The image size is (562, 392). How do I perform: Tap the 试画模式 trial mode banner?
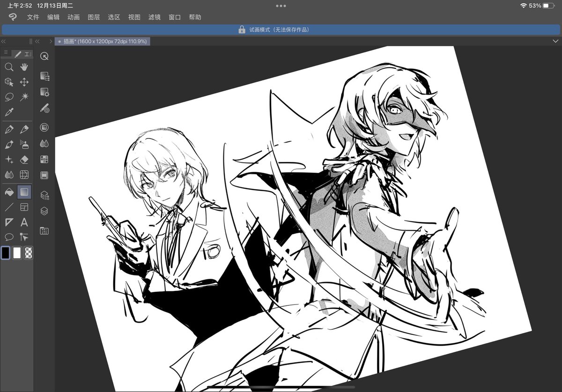click(281, 29)
